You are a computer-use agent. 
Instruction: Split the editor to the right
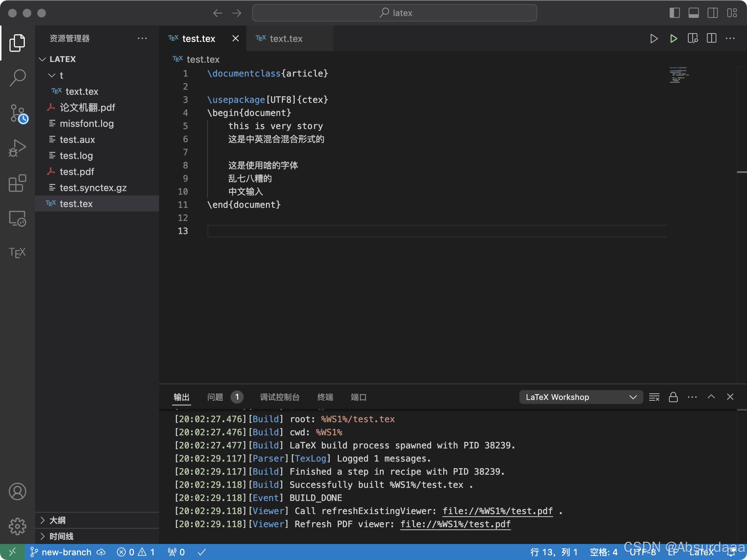click(x=712, y=38)
